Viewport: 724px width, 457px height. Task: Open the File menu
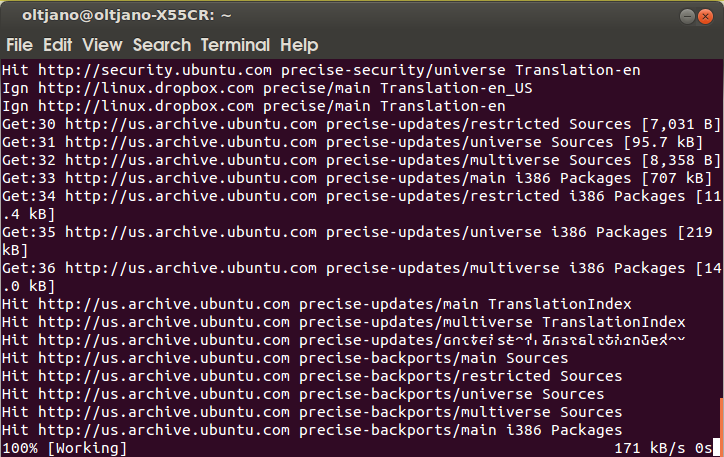tap(19, 45)
